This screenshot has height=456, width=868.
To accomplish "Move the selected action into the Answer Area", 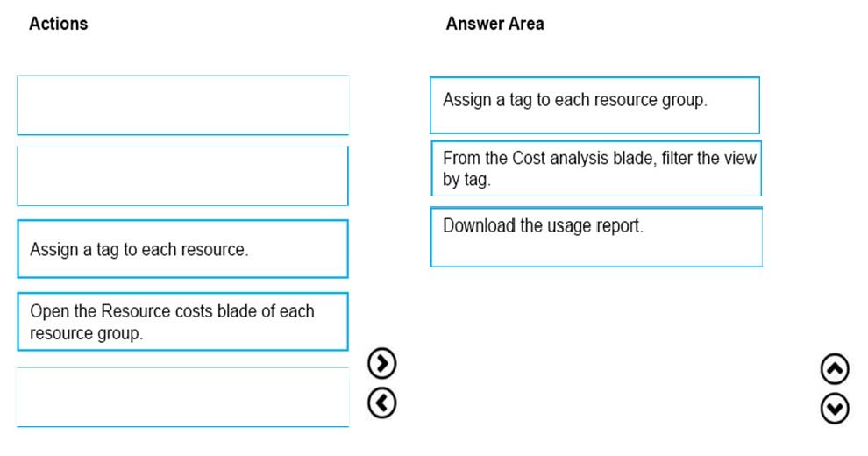I will [382, 363].
